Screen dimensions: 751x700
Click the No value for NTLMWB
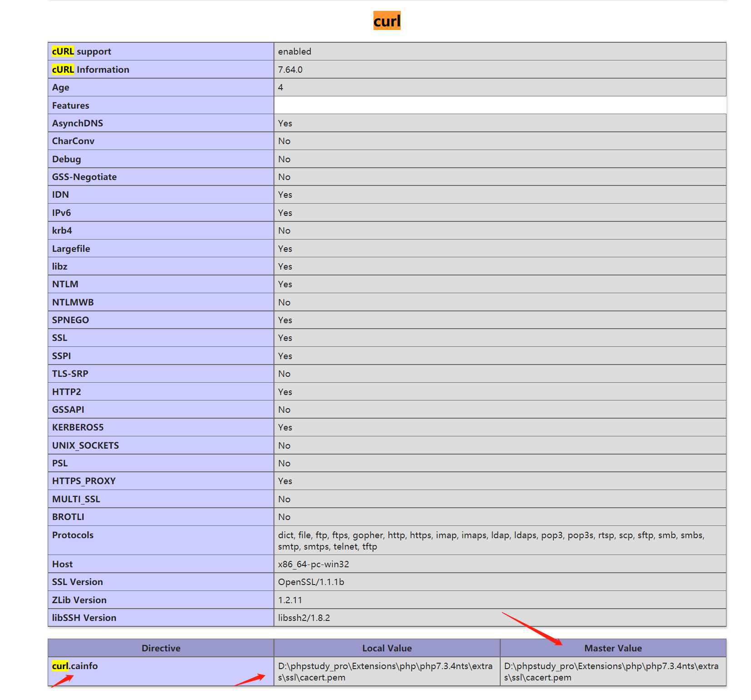point(284,302)
